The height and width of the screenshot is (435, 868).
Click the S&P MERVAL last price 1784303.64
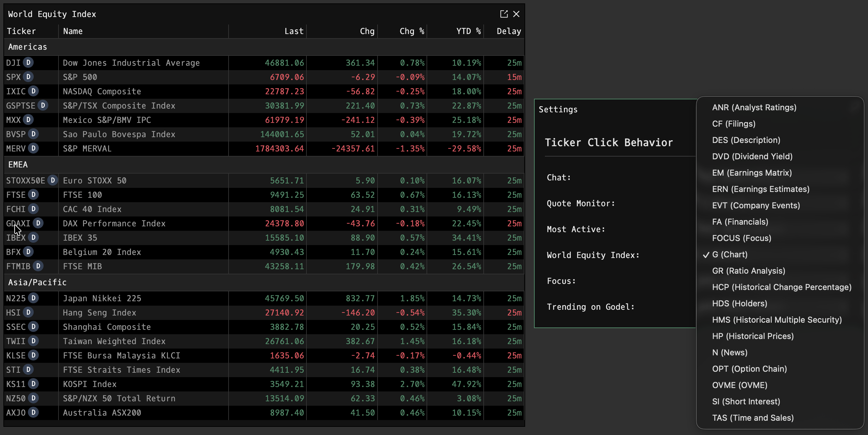coord(280,149)
